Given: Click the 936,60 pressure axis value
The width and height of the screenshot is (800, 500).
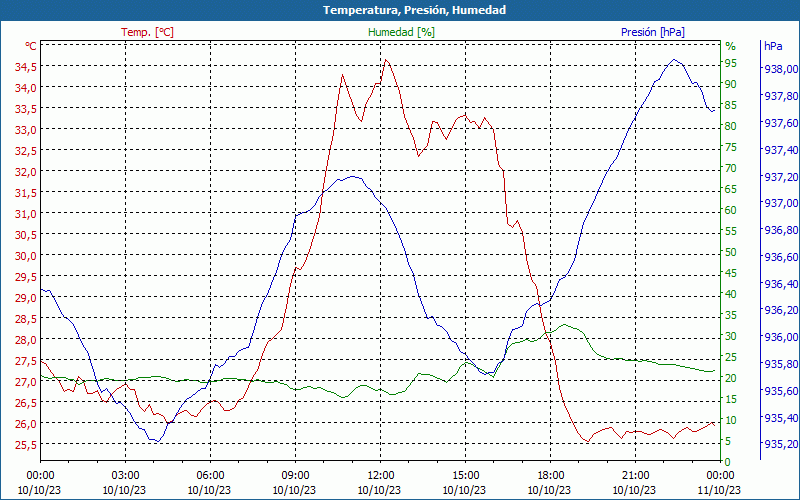Looking at the screenshot, I should pos(781,257).
